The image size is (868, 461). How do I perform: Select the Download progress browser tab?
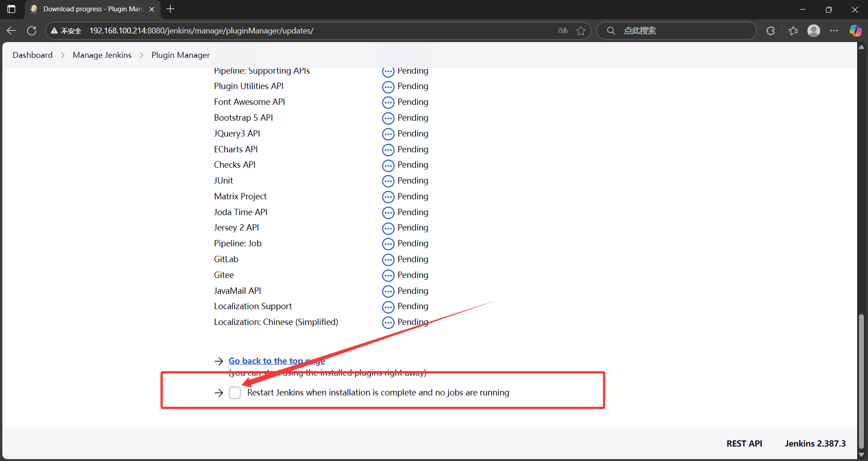coord(93,9)
